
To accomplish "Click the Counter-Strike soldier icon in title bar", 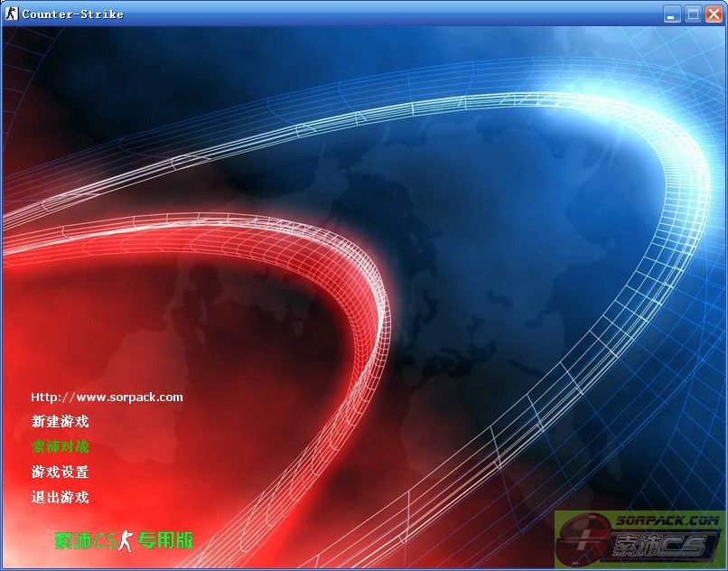I will pos(12,14).
